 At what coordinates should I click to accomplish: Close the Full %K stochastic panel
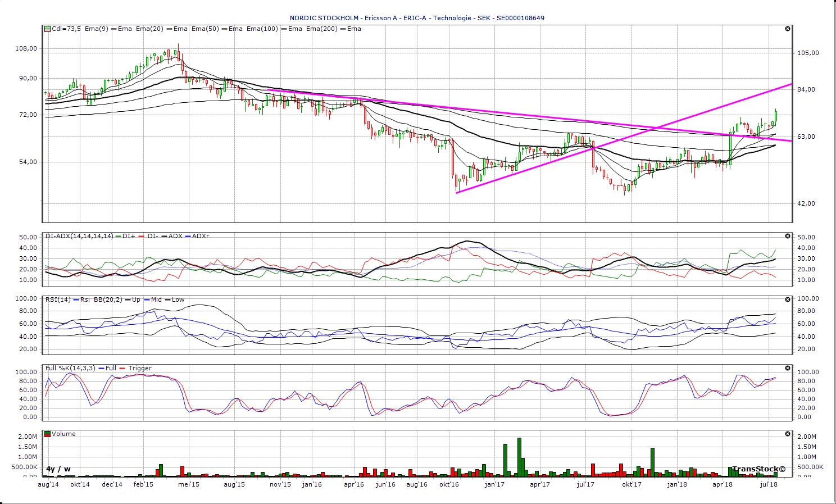[788, 368]
